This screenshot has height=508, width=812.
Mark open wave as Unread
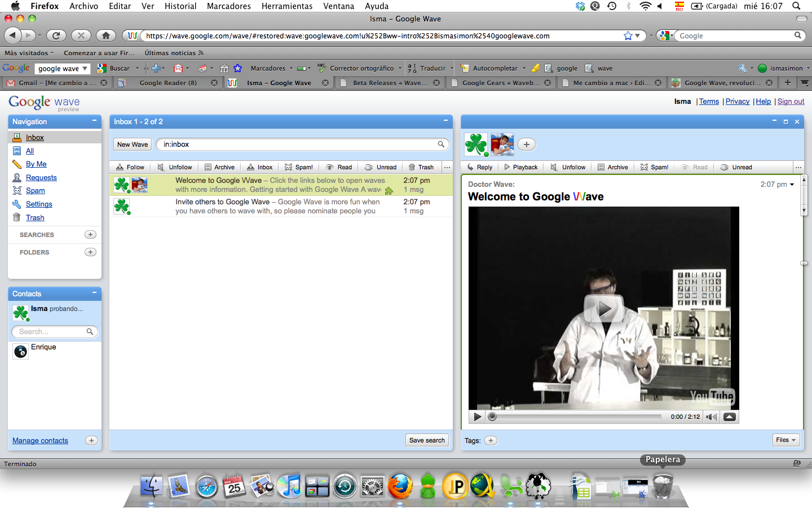click(736, 167)
